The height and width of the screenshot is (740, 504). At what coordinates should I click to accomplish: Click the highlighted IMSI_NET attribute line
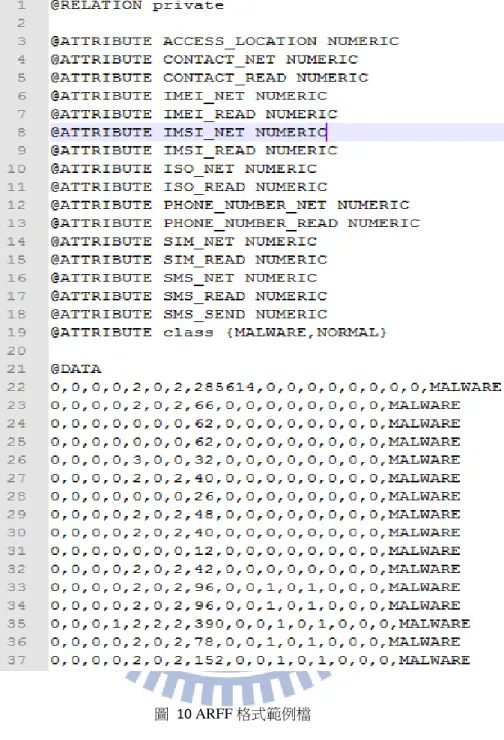point(189,133)
